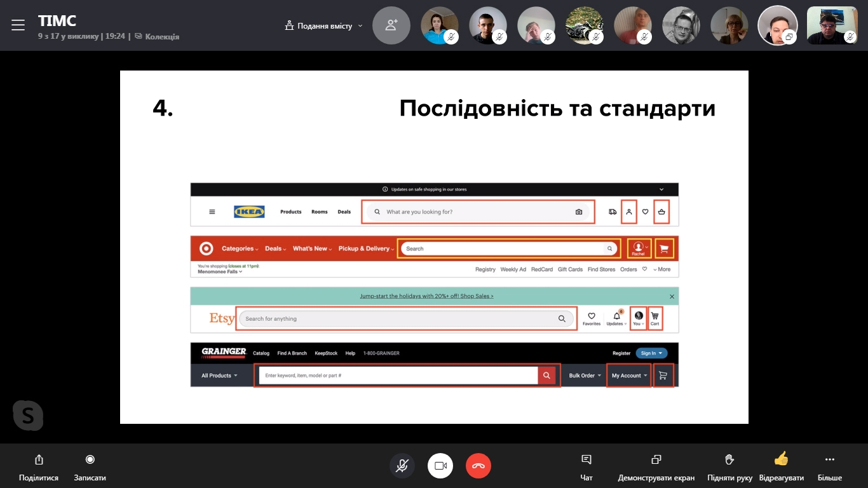
Task: Open the Target Deals dropdown
Action: pos(276,248)
